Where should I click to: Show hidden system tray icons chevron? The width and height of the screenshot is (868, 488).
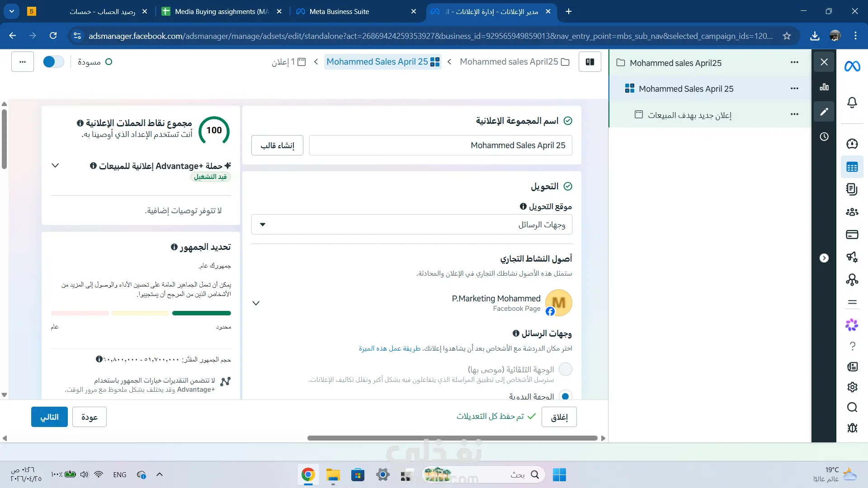(x=160, y=474)
